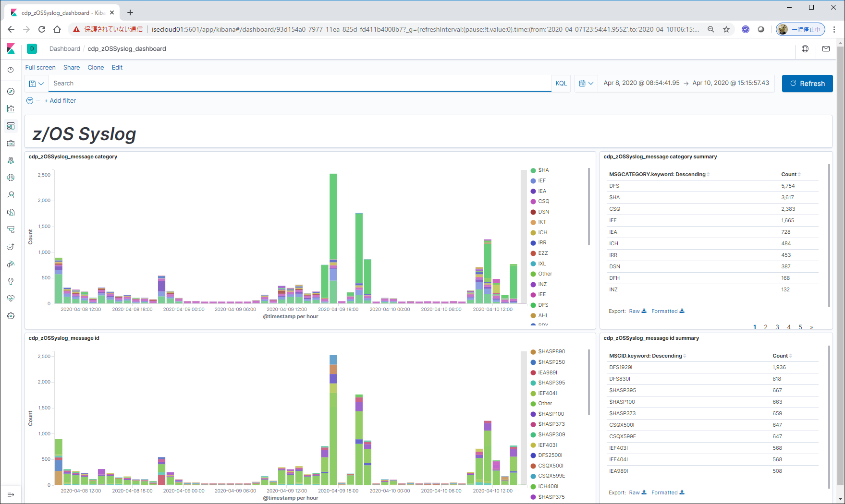
Task: Open the Chrome three-dot menu
Action: tap(834, 29)
